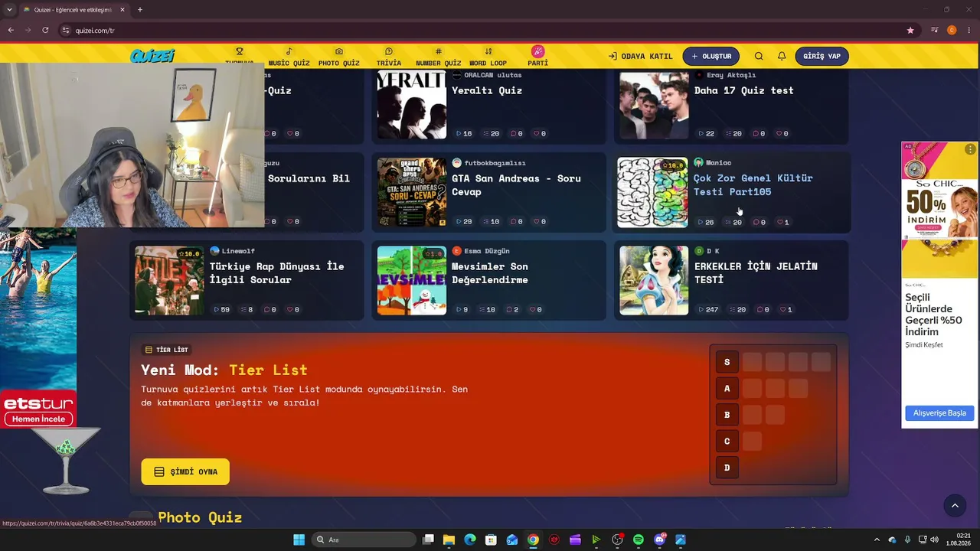Click author name Esma Düzgün

click(x=487, y=251)
